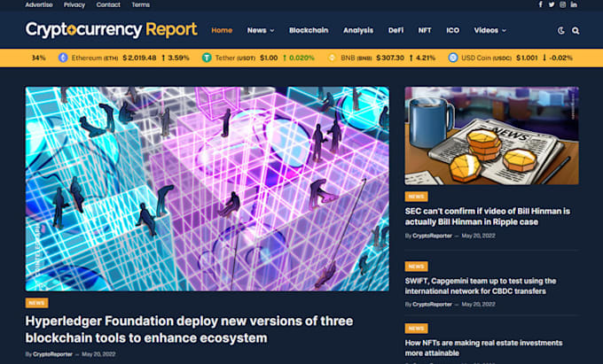Click the Terms link in top bar
This screenshot has width=603, height=364.
141,4
